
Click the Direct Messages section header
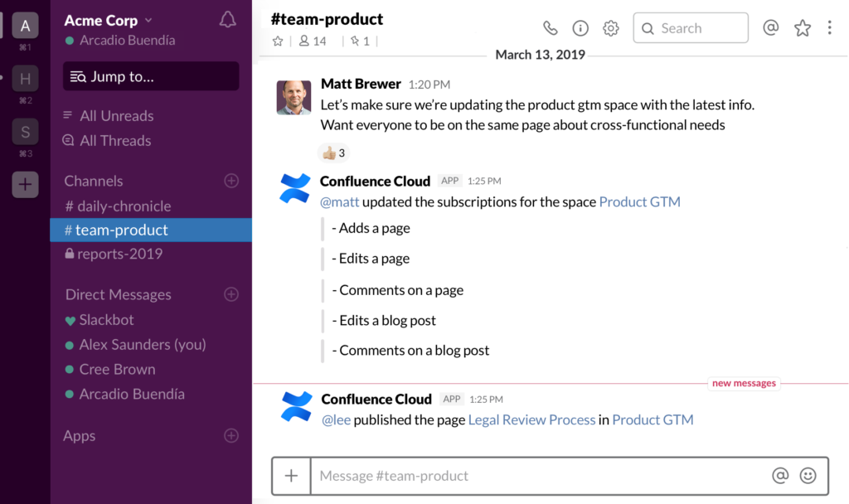click(118, 294)
